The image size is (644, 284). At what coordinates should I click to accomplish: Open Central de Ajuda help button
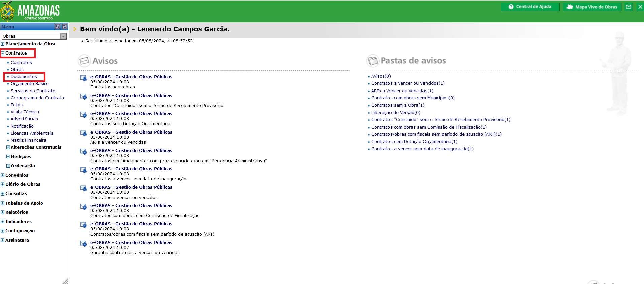tap(530, 7)
